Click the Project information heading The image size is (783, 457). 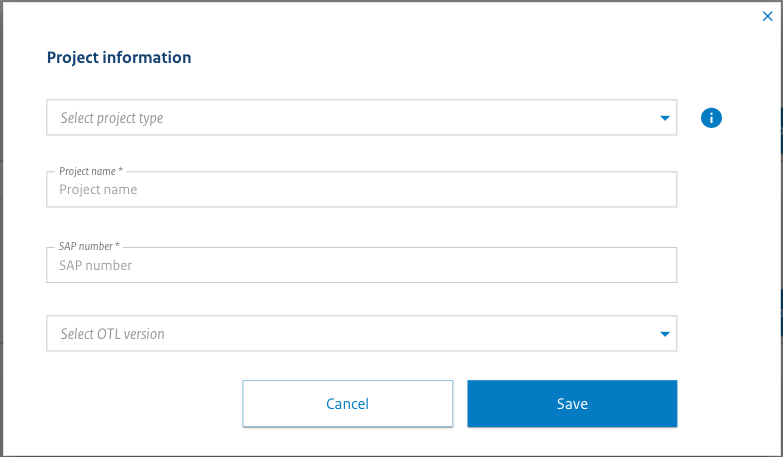coord(119,58)
